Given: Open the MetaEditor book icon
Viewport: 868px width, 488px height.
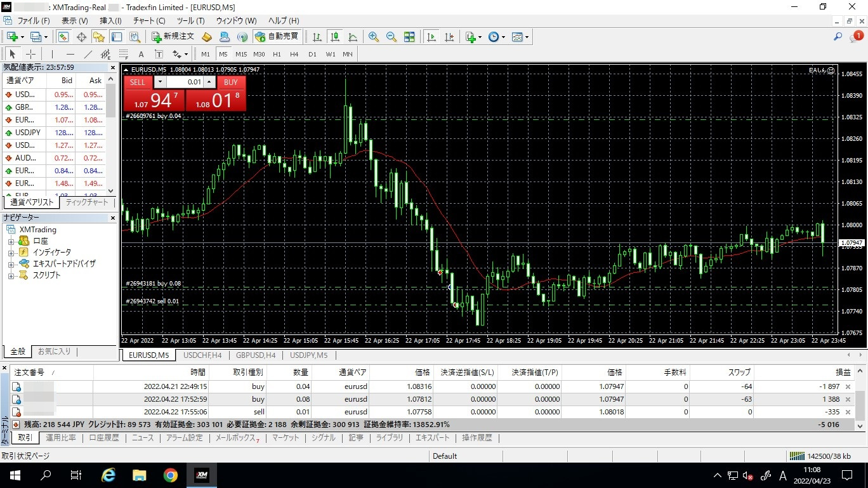Looking at the screenshot, I should (x=206, y=37).
